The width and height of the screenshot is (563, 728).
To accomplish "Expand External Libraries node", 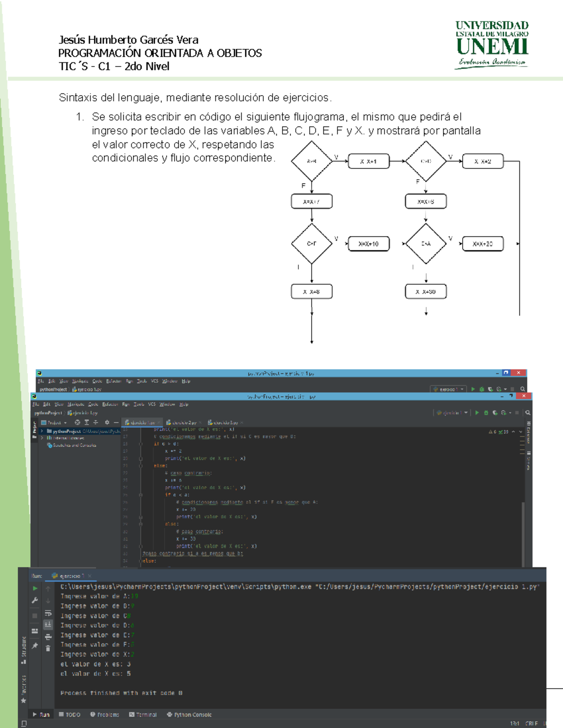I will 42,438.
